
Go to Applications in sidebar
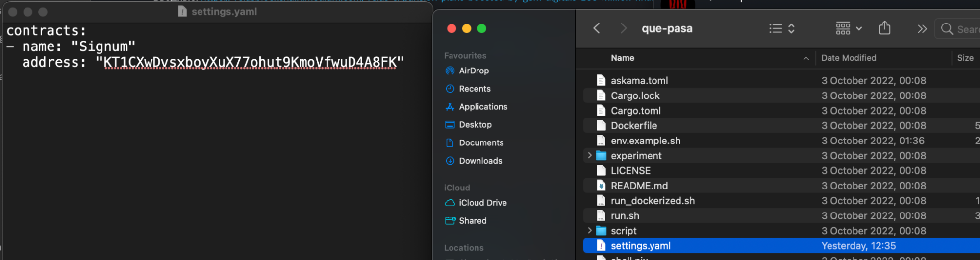pyautogui.click(x=482, y=107)
